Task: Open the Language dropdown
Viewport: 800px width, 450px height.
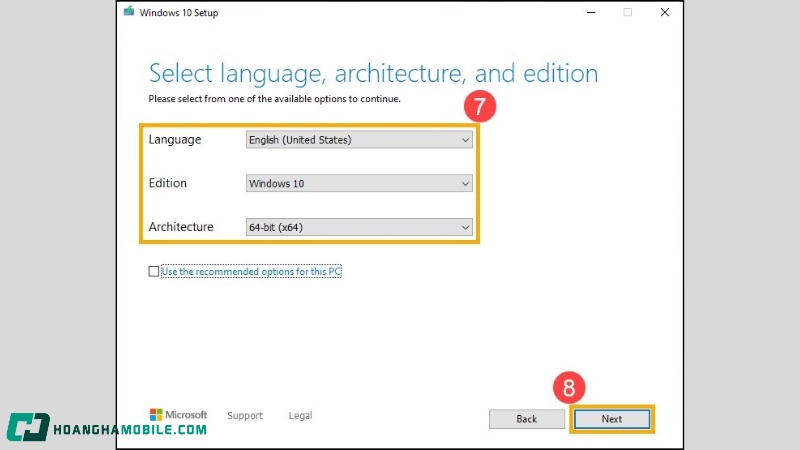Action: pos(359,140)
